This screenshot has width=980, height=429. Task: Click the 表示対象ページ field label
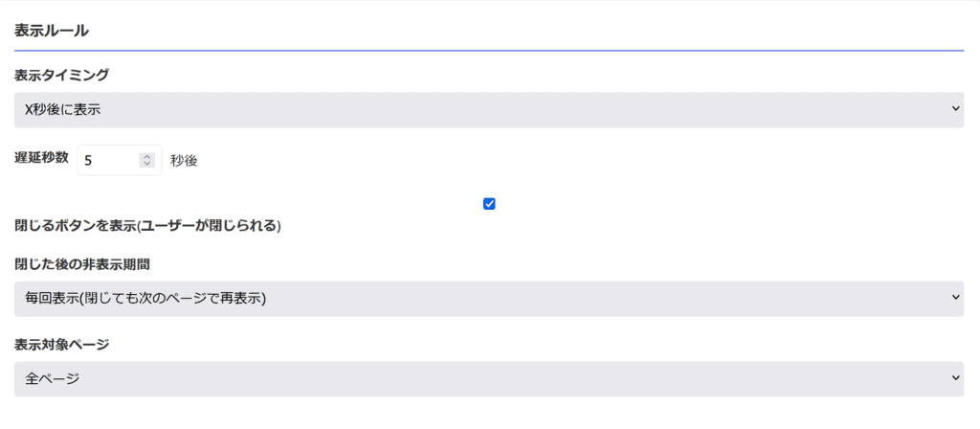(x=61, y=344)
